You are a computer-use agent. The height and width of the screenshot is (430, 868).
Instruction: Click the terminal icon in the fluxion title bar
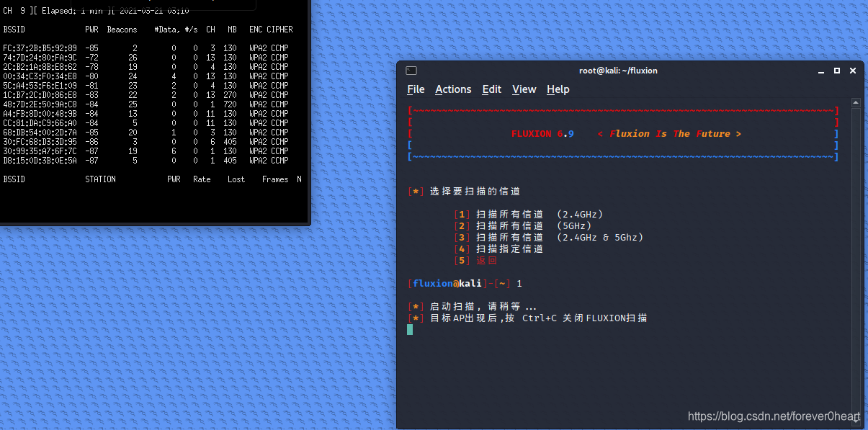411,71
